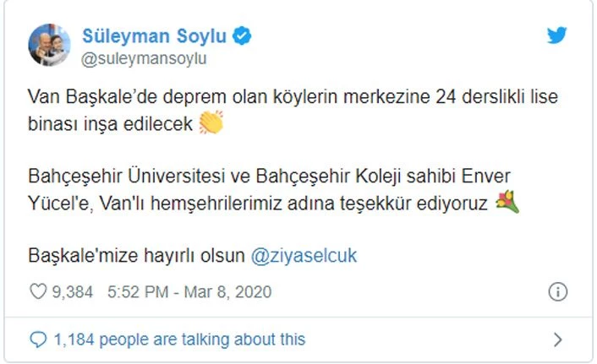Click the reply speech bubble icon
This screenshot has width=597, height=364.
37,340
